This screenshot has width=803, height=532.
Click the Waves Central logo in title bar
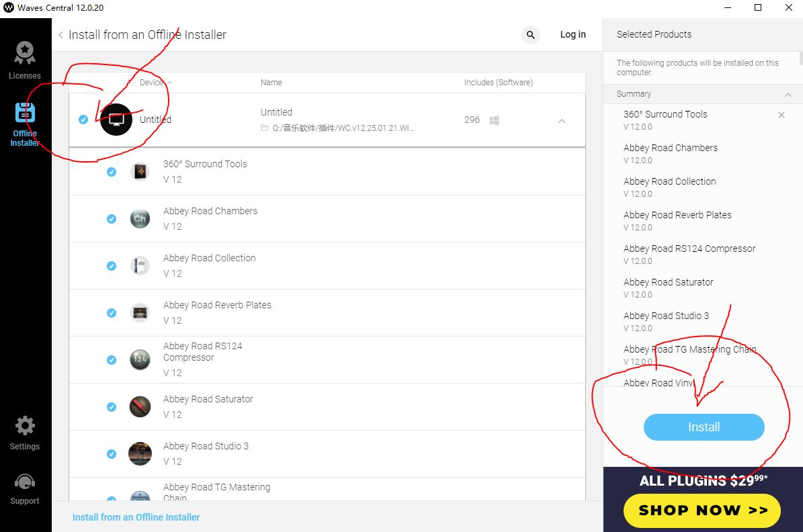point(9,7)
